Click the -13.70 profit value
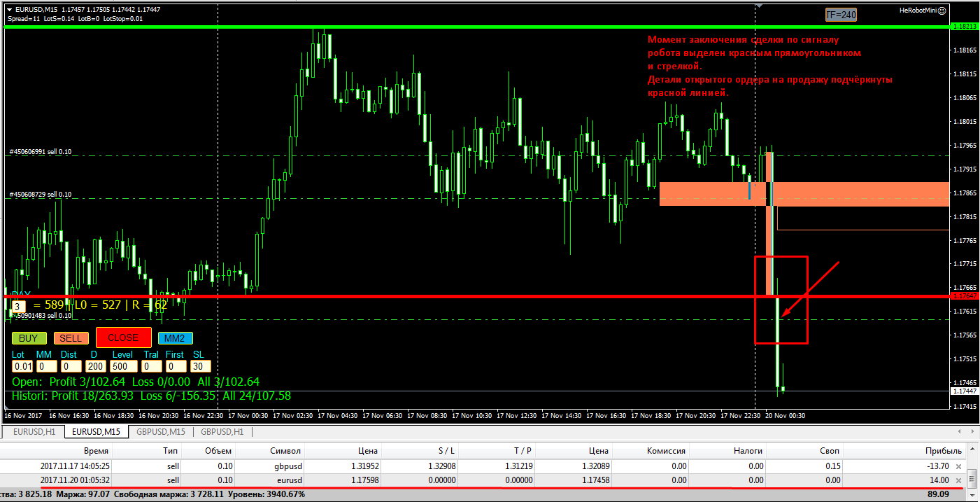 pyautogui.click(x=937, y=466)
